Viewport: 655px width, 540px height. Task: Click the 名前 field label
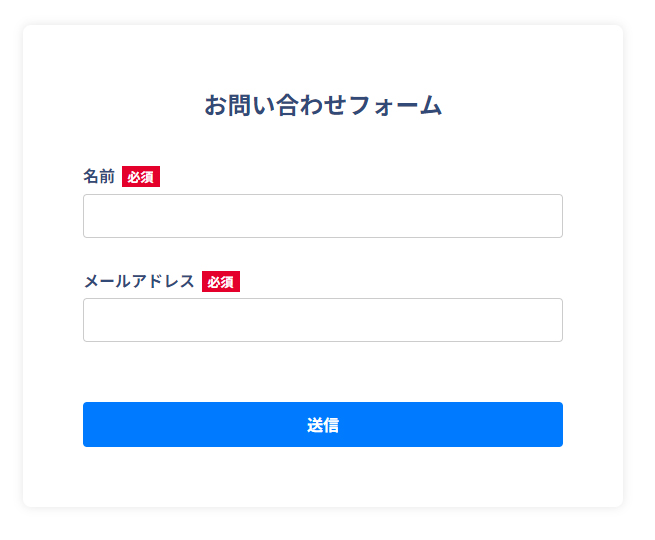coord(99,177)
